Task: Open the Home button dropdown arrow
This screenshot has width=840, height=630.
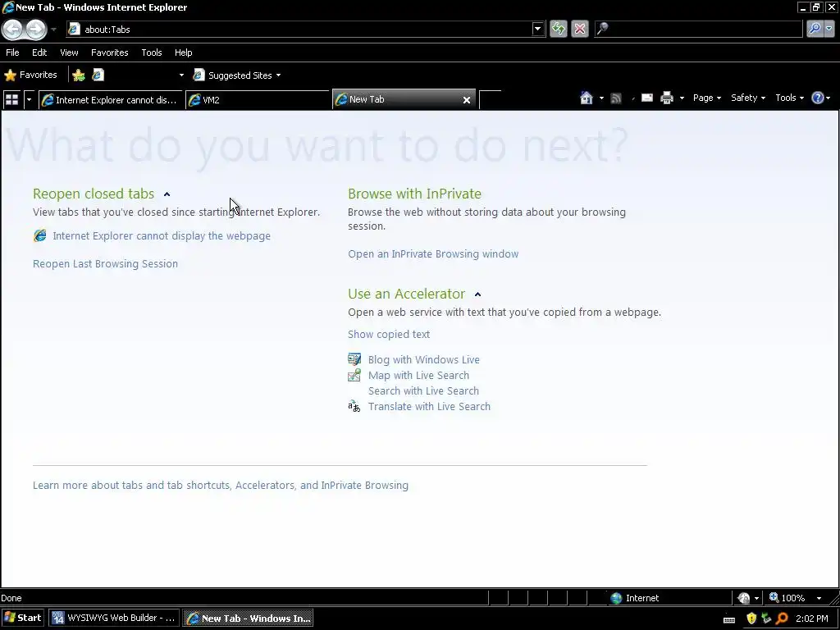Action: pyautogui.click(x=601, y=98)
